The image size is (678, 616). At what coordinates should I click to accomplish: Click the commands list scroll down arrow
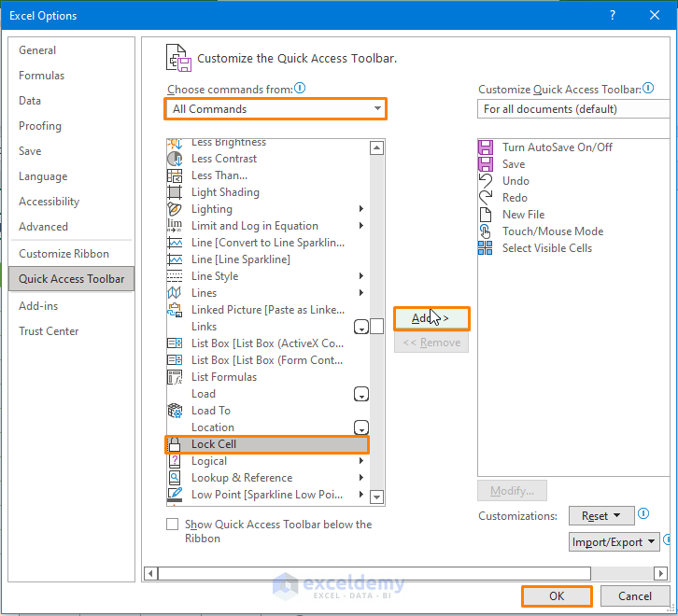pos(376,497)
